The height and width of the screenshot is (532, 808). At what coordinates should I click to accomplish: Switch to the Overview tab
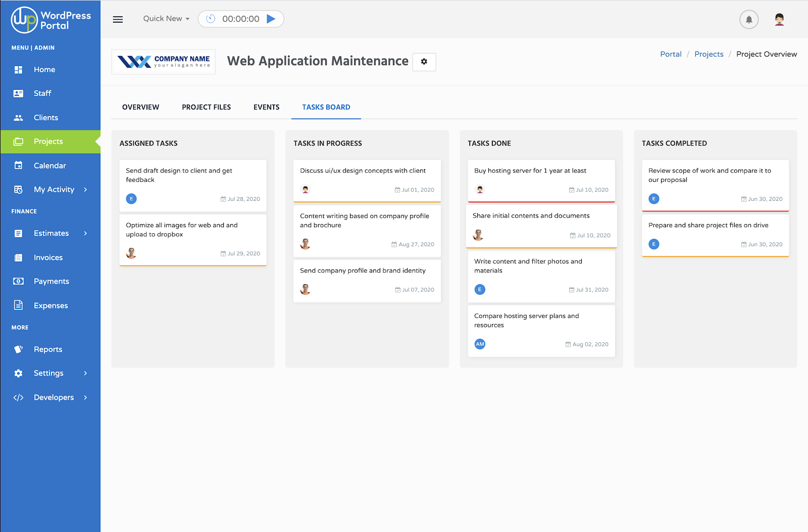pos(140,107)
